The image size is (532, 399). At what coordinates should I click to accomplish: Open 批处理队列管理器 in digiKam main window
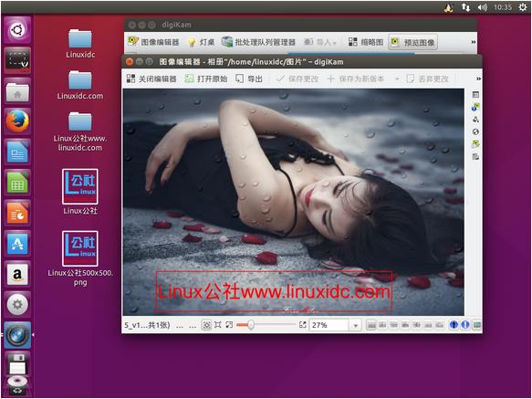[x=258, y=42]
